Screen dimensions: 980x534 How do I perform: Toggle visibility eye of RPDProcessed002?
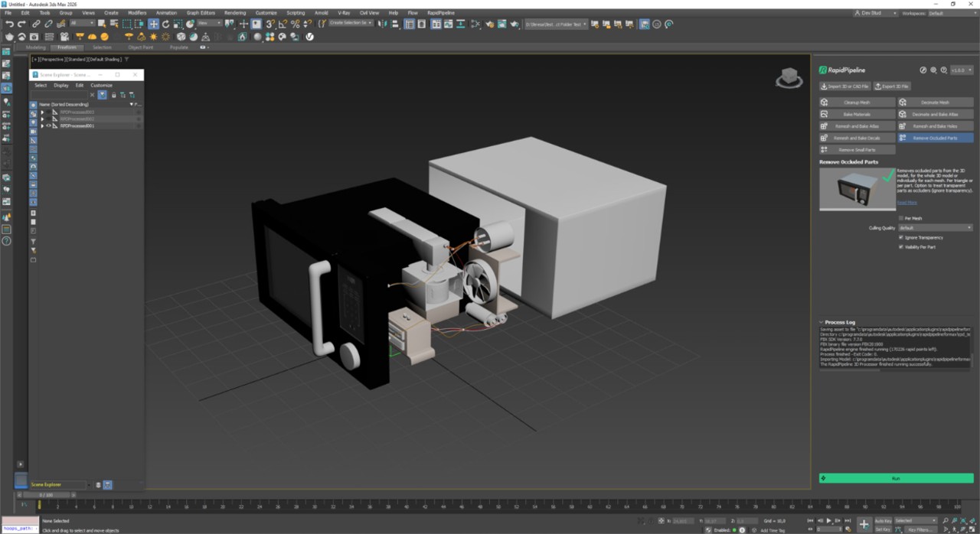49,119
